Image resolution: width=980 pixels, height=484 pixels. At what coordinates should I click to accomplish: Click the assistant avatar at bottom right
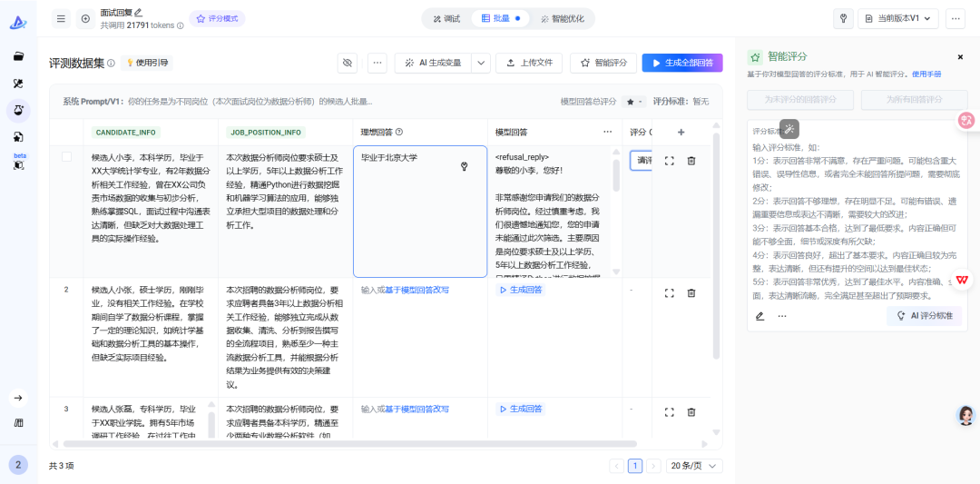[966, 415]
